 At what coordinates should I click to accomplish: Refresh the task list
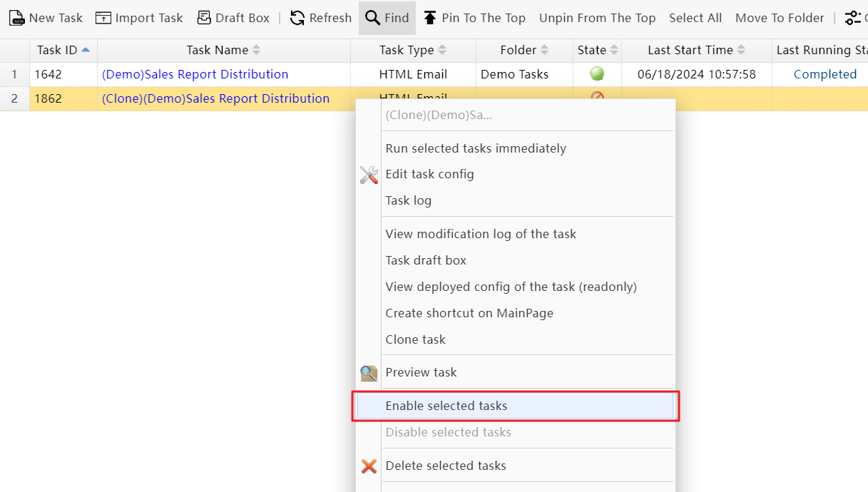point(321,18)
